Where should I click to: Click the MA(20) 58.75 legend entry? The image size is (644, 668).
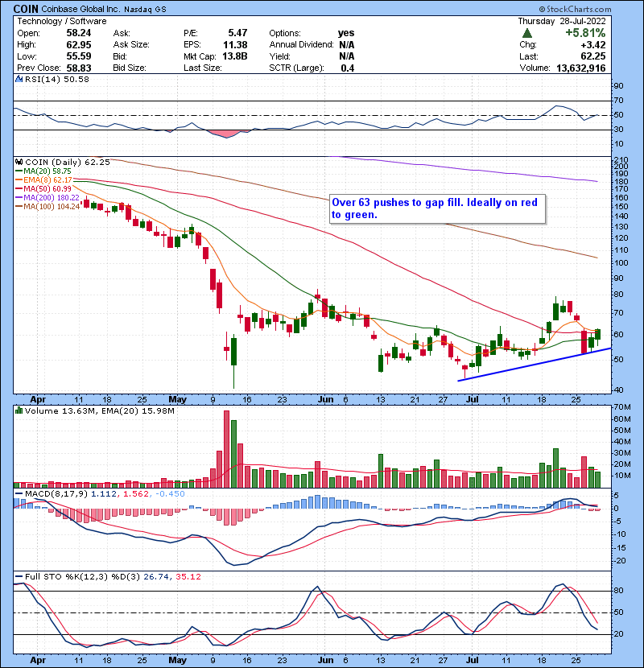[x=43, y=171]
